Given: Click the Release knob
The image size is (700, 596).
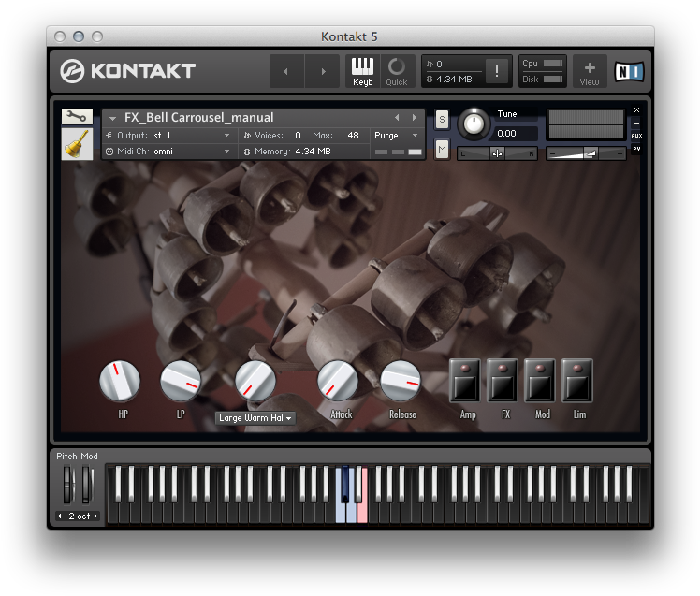Looking at the screenshot, I should tap(401, 382).
